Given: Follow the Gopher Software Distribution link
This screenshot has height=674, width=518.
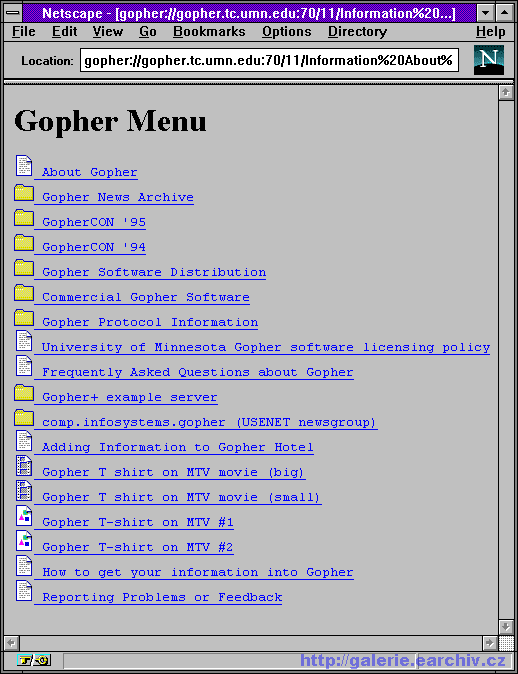Looking at the screenshot, I should (x=154, y=273).
